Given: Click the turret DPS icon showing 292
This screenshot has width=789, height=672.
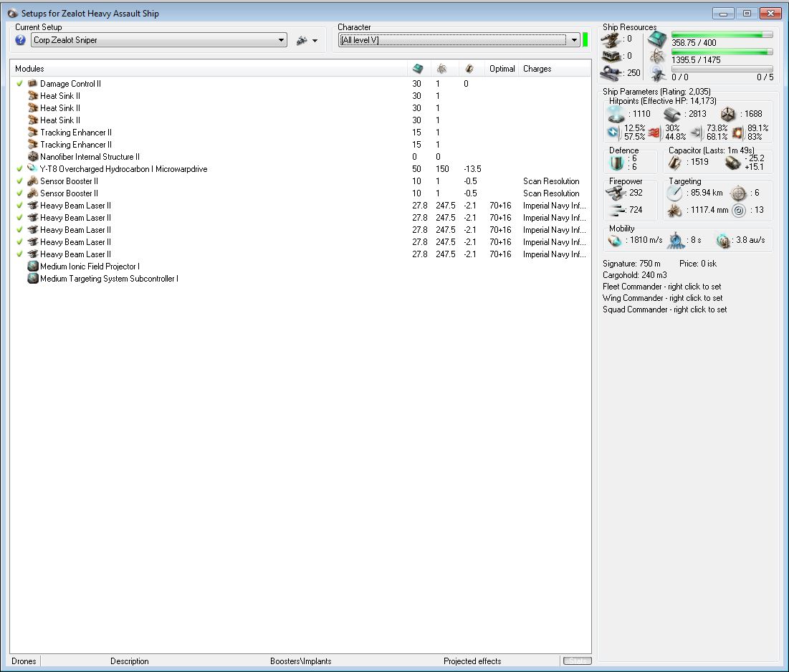Looking at the screenshot, I should coord(614,193).
